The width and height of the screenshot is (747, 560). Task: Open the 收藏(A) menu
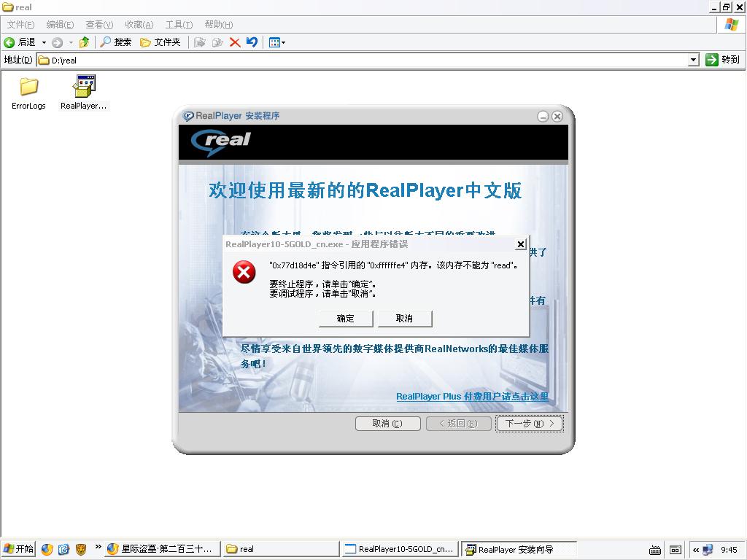[x=139, y=24]
